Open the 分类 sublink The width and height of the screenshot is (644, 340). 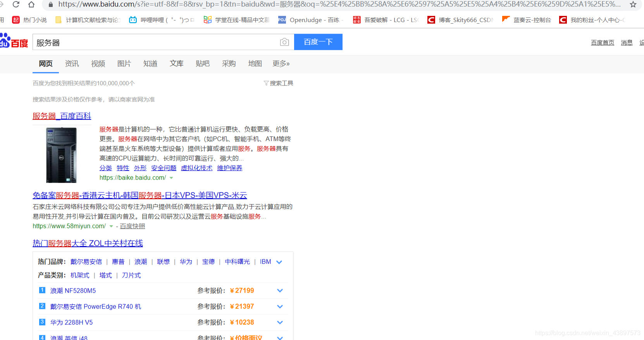pos(106,168)
